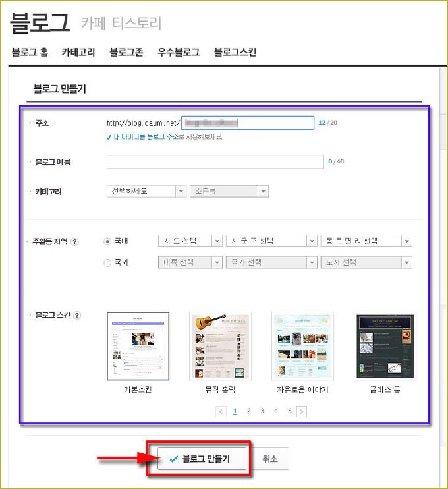
Task: Go to skin page 2
Action: (248, 411)
